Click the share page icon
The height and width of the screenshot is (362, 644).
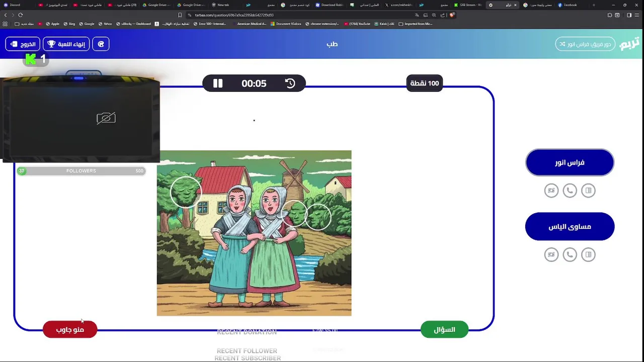(442, 15)
